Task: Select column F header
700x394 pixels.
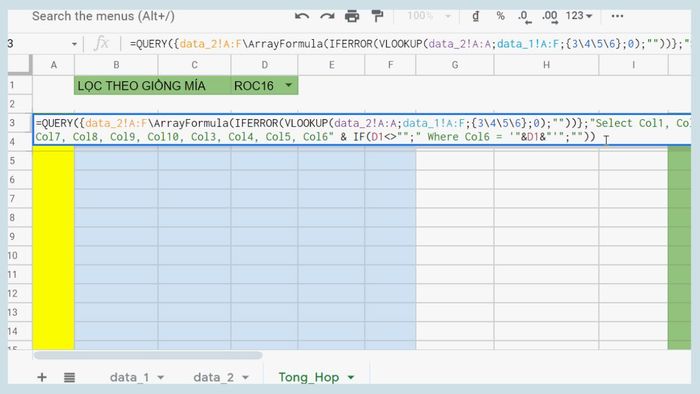Action: [390, 65]
